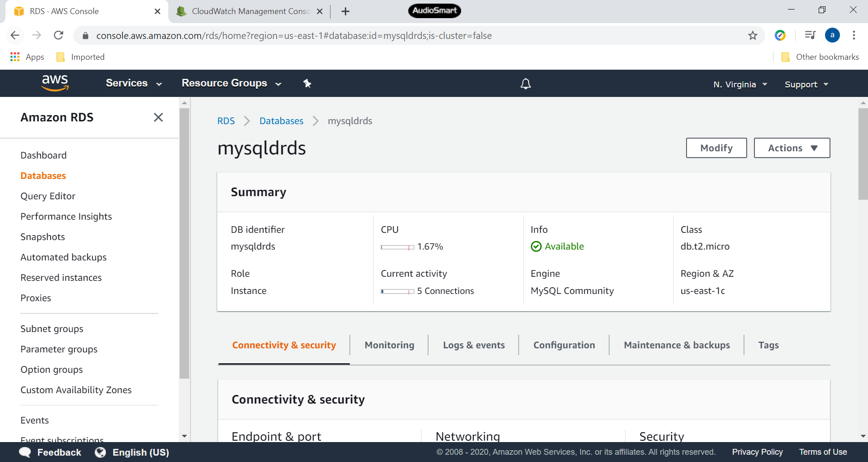Open Performance Insights in the sidebar
Screen dimensions: 868x462
[66, 217]
